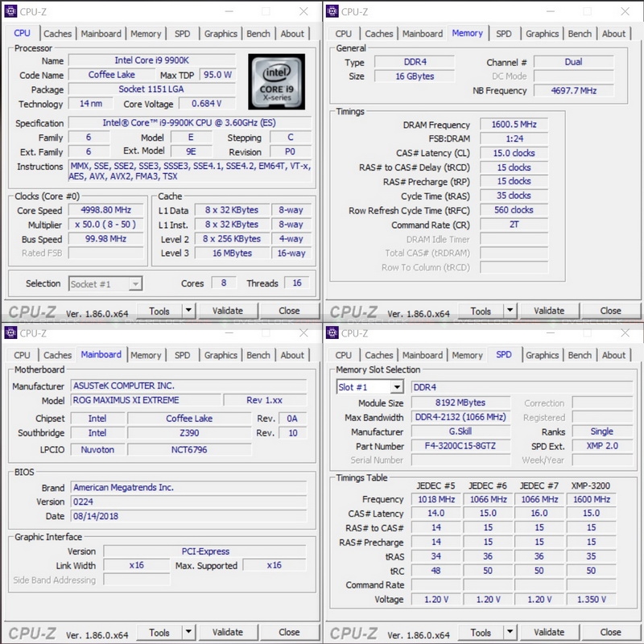Open Graphics tab in Mainboard window
The height and width of the screenshot is (644, 644).
tap(221, 355)
